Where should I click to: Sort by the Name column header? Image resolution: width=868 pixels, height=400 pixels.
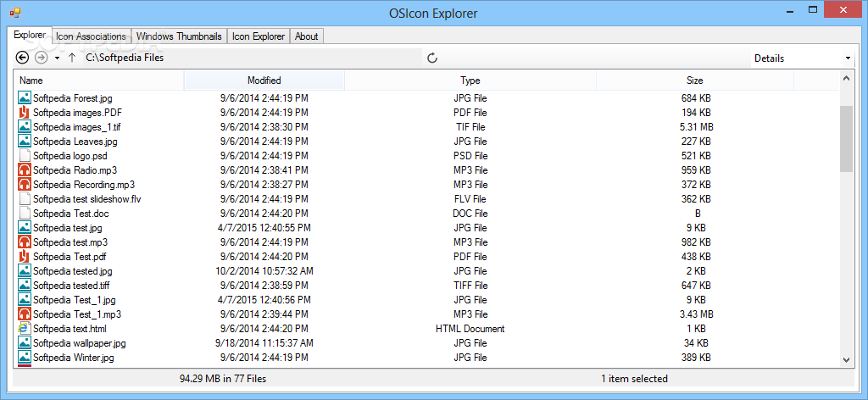coord(98,81)
